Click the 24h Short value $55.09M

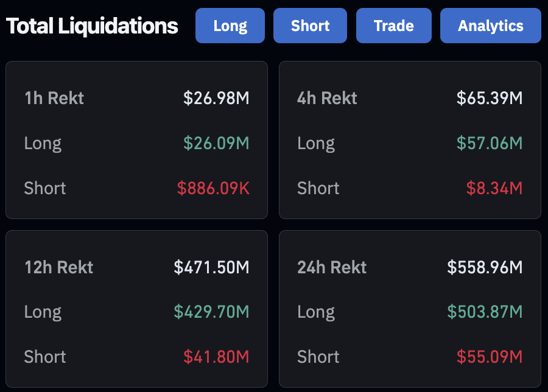[490, 357]
